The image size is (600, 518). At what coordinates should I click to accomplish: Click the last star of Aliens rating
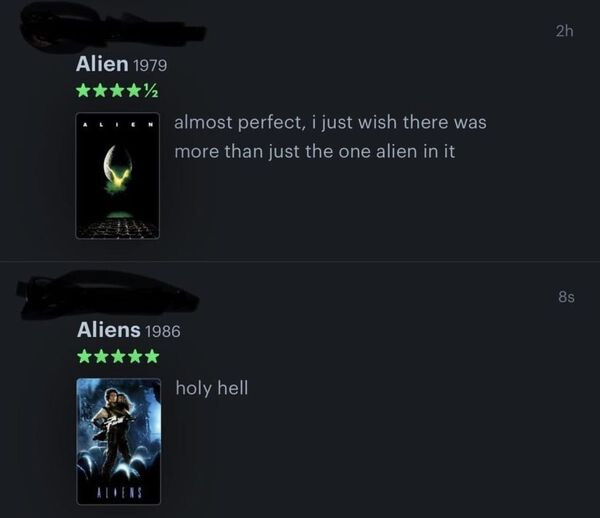[x=152, y=357]
